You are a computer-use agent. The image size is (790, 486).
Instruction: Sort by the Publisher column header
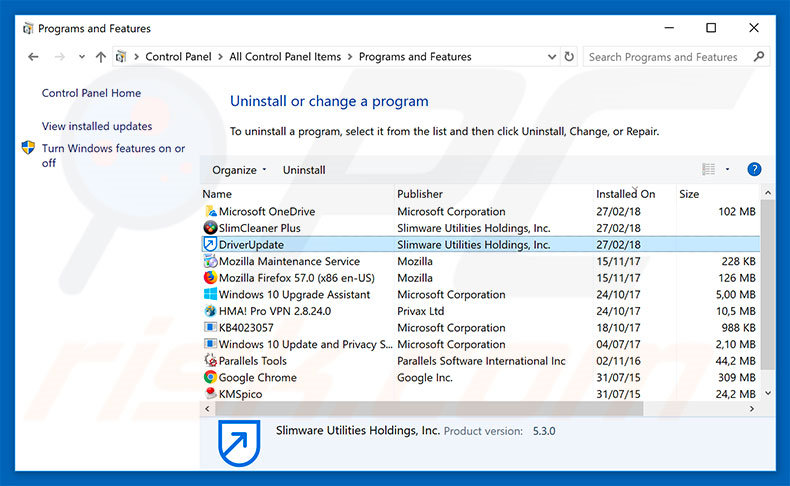pyautogui.click(x=420, y=194)
